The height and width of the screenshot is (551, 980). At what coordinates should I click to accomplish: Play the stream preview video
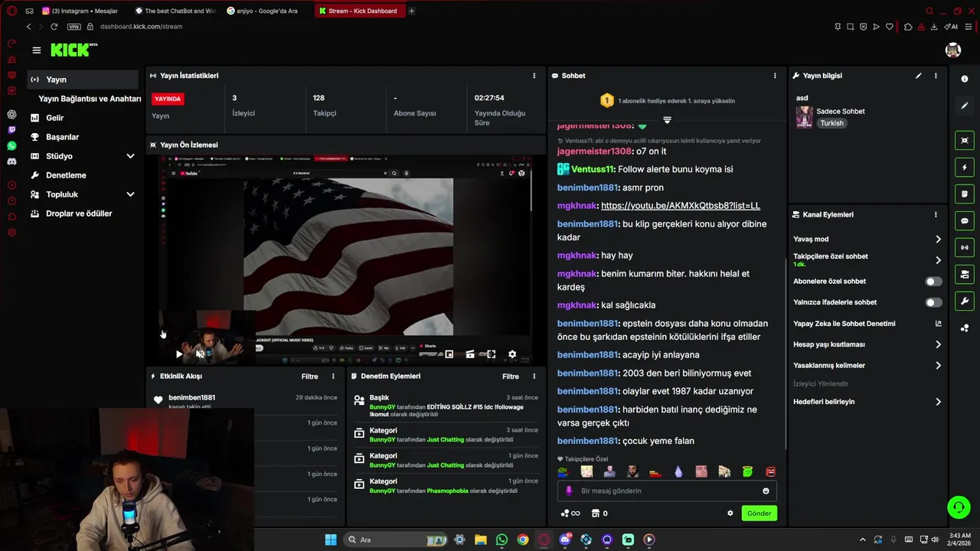(x=179, y=354)
